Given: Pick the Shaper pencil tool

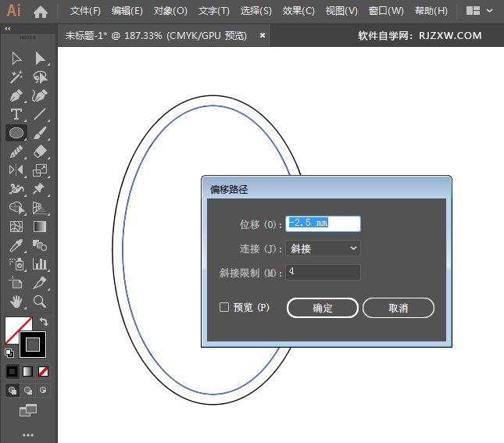Looking at the screenshot, I should tap(16, 152).
